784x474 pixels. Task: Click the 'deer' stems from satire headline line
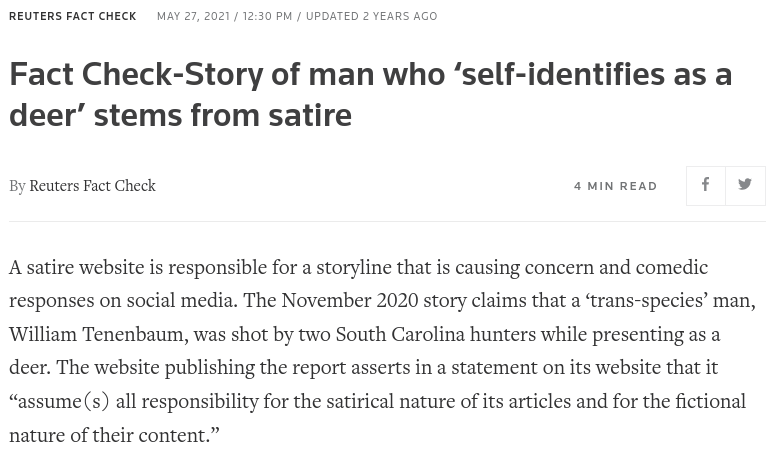(x=180, y=116)
